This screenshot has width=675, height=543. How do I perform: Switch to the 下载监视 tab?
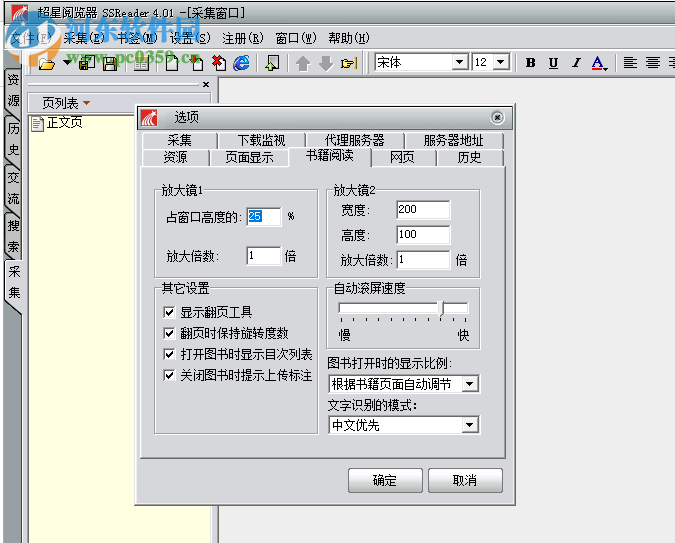point(261,140)
